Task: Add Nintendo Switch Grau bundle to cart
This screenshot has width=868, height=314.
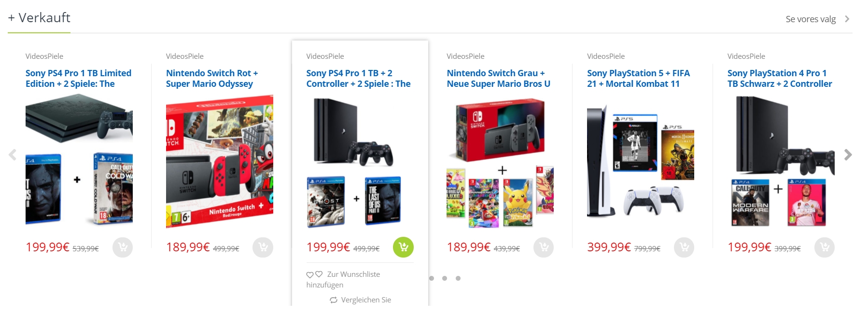Action: click(x=544, y=247)
